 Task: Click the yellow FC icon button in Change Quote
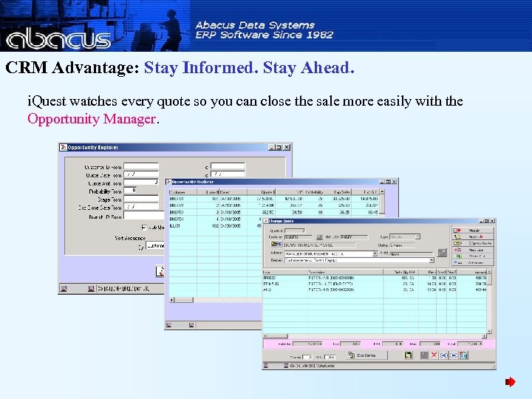point(276,244)
